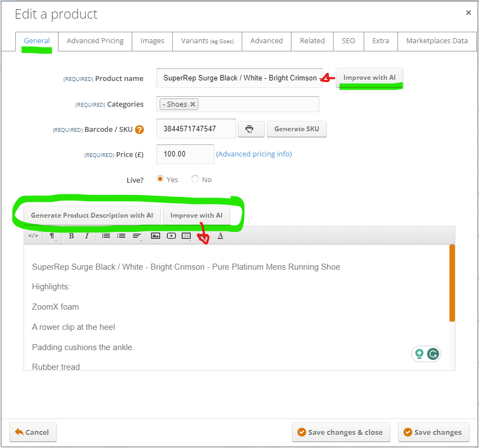Insert an image into the description

pyautogui.click(x=155, y=236)
